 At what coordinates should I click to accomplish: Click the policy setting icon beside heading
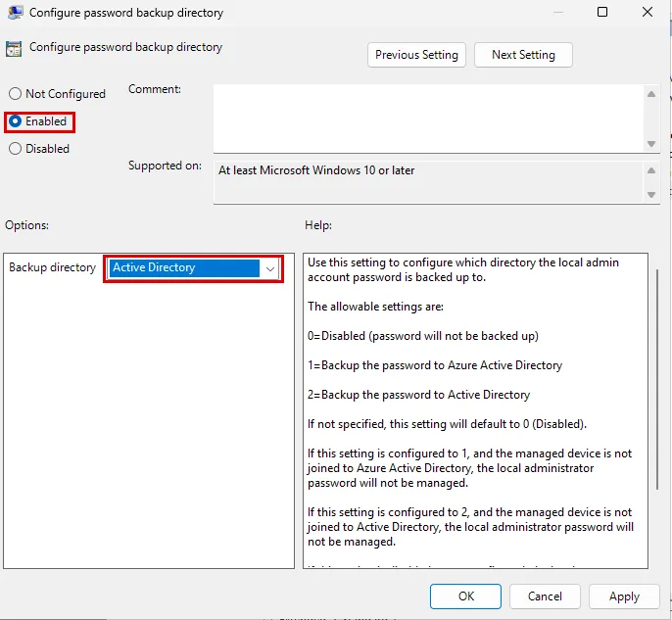[14, 49]
